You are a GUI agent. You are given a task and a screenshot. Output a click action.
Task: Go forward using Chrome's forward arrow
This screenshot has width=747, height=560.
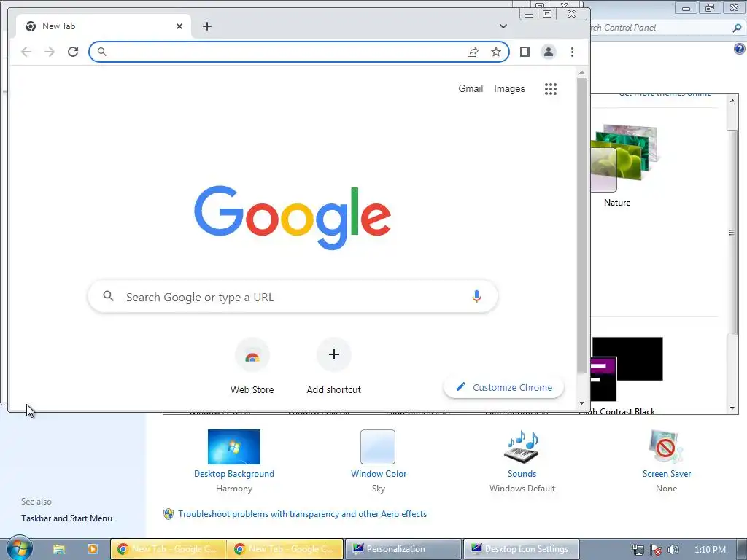(50, 52)
